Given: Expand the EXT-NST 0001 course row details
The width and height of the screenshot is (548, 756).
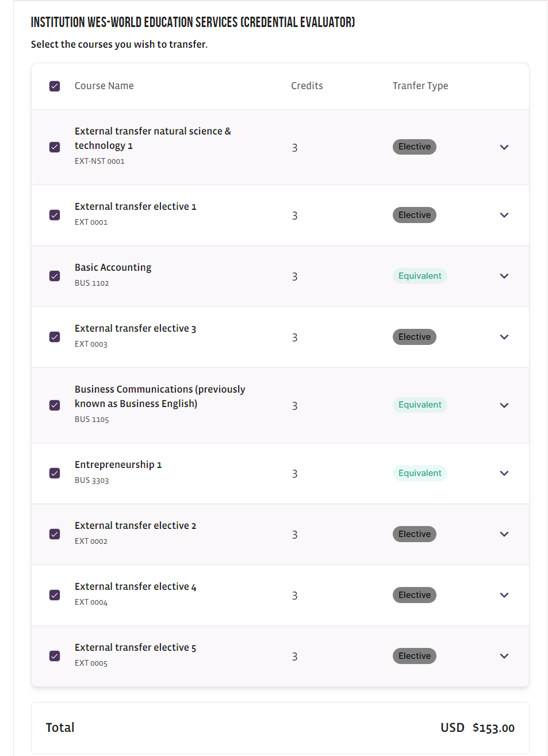Looking at the screenshot, I should tap(504, 147).
